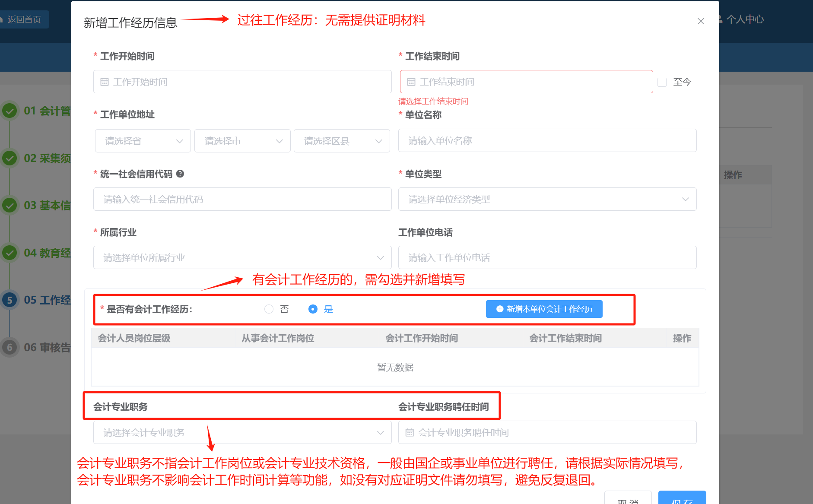Click calendar icon in 工作结束时间 field
This screenshot has height=504, width=813.
click(411, 82)
